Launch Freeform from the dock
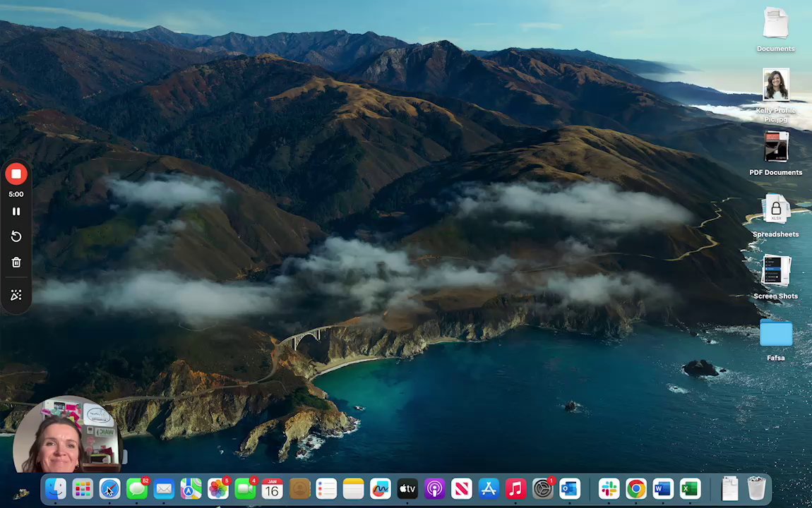This screenshot has width=812, height=508. coord(380,488)
